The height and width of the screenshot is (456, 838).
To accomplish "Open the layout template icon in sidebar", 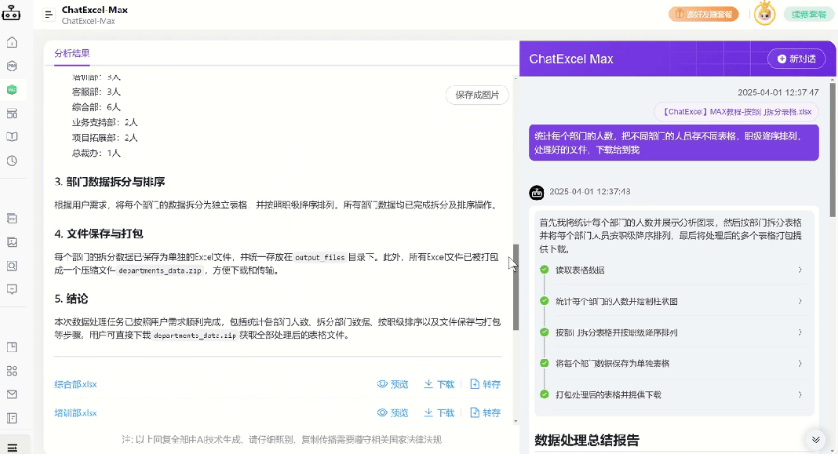I will click(12, 113).
